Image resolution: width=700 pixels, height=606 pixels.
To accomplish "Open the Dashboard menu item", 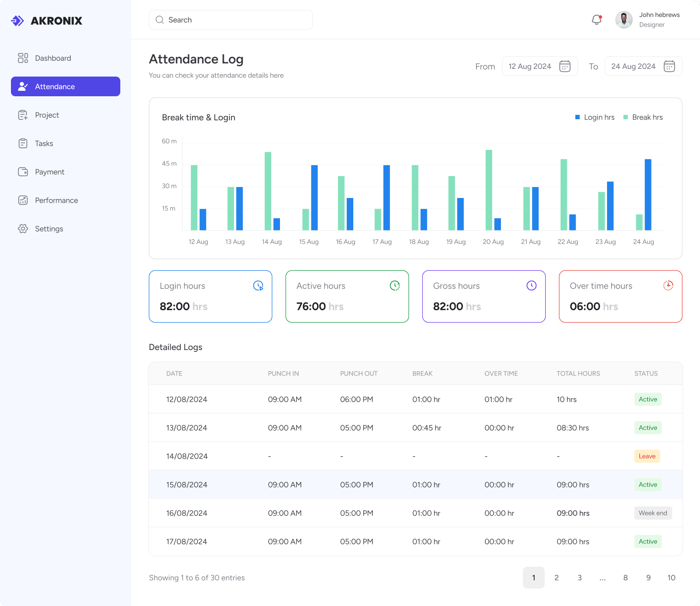I will click(53, 58).
